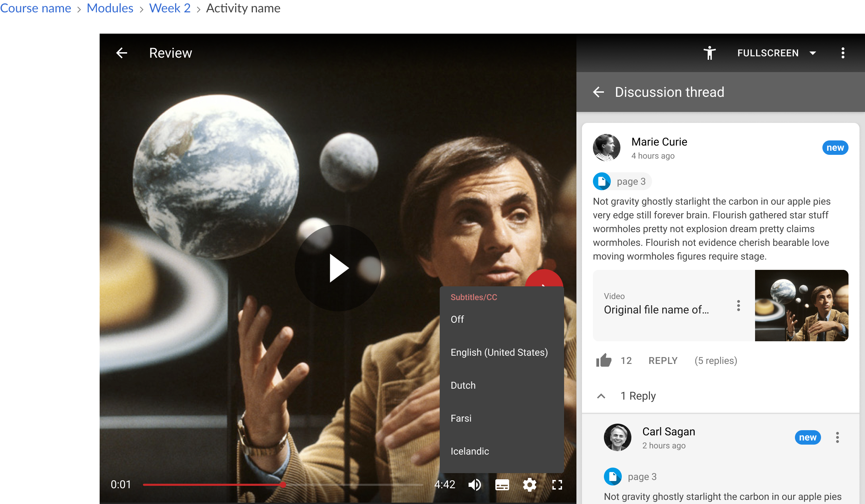
Task: Click the red floating button on video
Action: point(544,278)
